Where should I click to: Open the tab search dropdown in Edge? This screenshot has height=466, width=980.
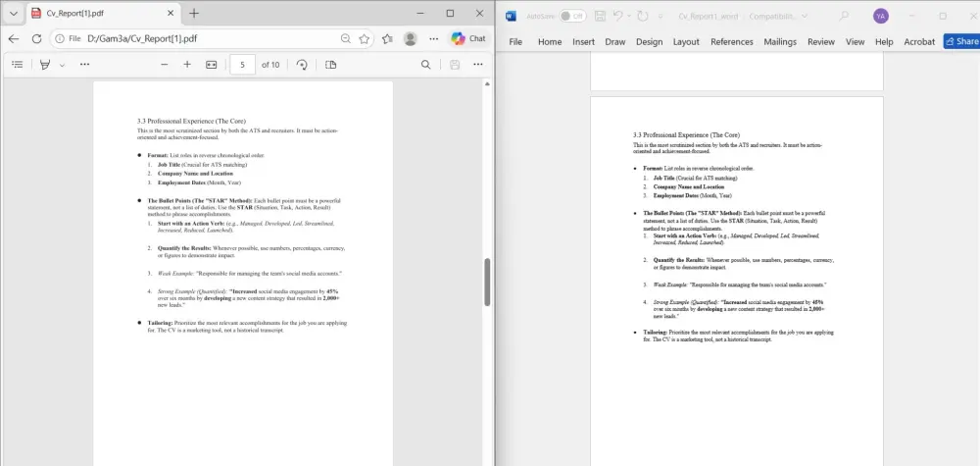tap(13, 13)
